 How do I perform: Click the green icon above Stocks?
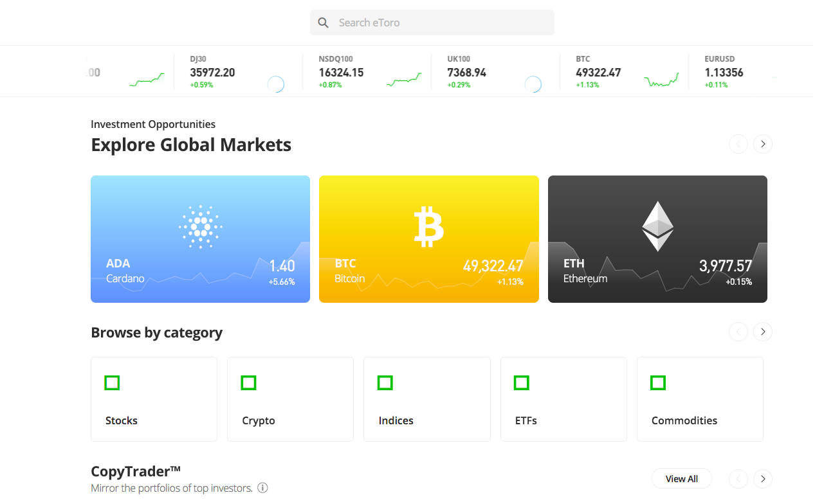pos(112,383)
